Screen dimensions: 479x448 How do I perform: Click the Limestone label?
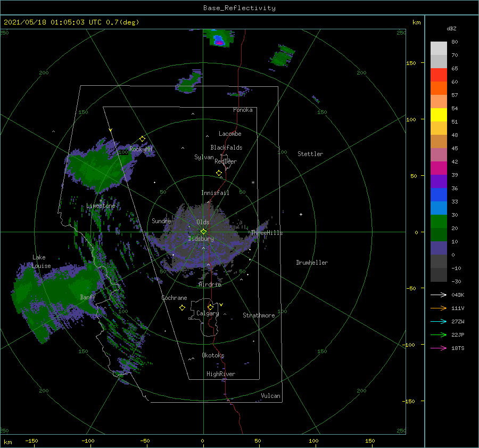coord(101,206)
